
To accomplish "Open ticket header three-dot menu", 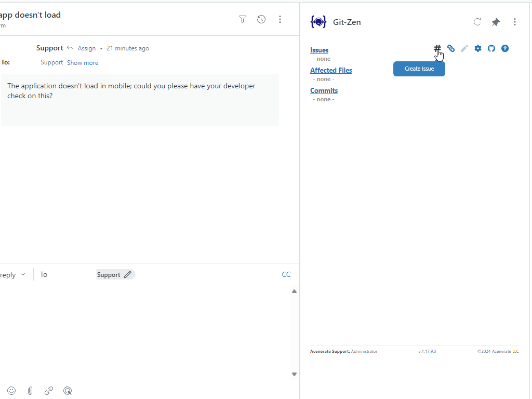I will (280, 19).
